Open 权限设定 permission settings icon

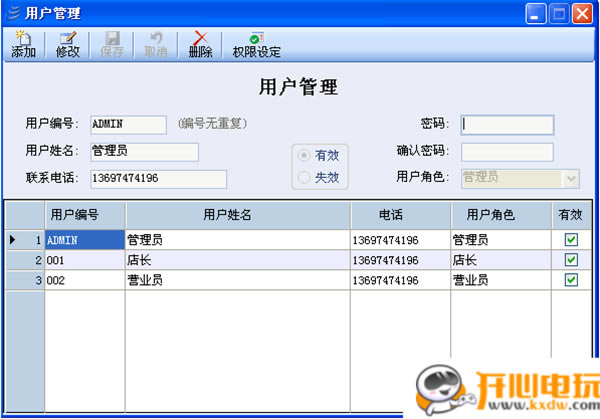[256, 38]
